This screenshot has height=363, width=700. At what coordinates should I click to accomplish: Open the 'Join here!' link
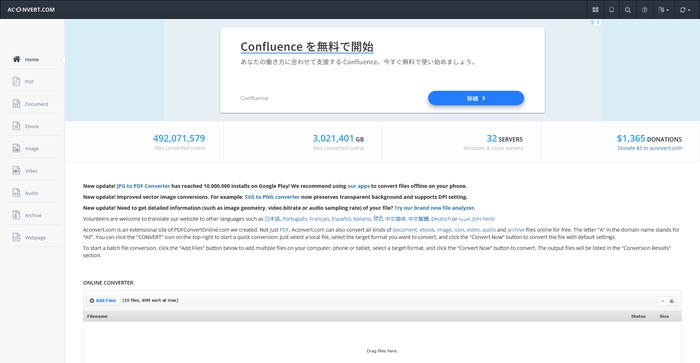point(483,219)
